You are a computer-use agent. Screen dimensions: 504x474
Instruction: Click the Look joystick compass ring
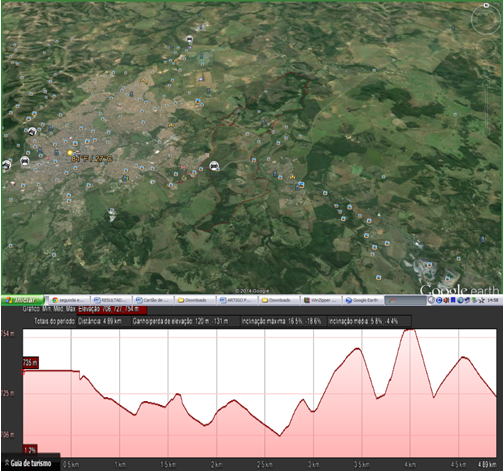(x=485, y=20)
